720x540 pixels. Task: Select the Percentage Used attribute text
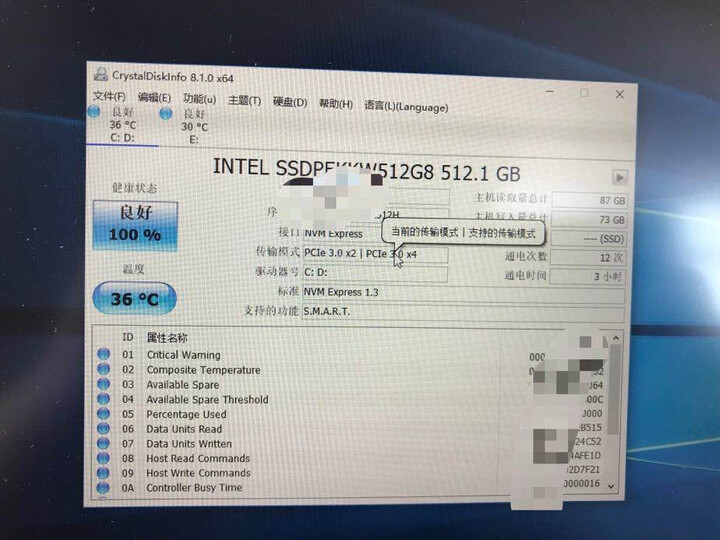[186, 414]
